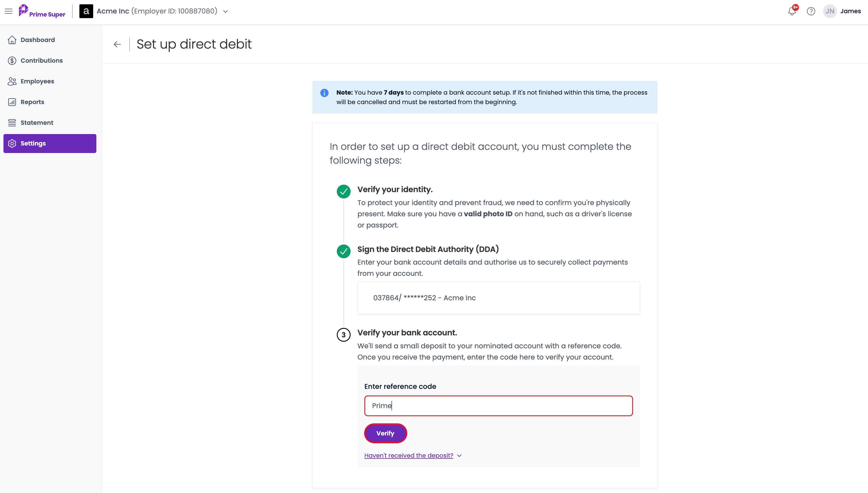868x493 pixels.
Task: Click the Acme Inc black logo tile
Action: coord(86,11)
